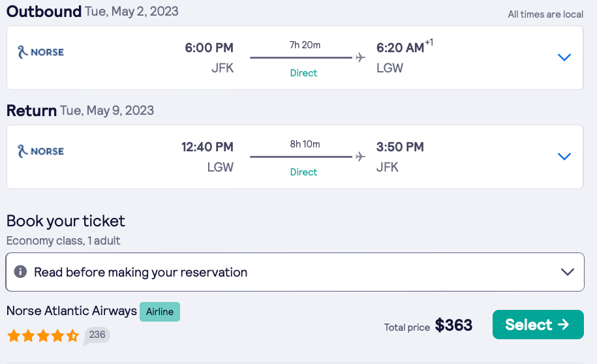The height and width of the screenshot is (364, 597).
Task: Click the airplane icon on the return route
Action: [x=360, y=157]
